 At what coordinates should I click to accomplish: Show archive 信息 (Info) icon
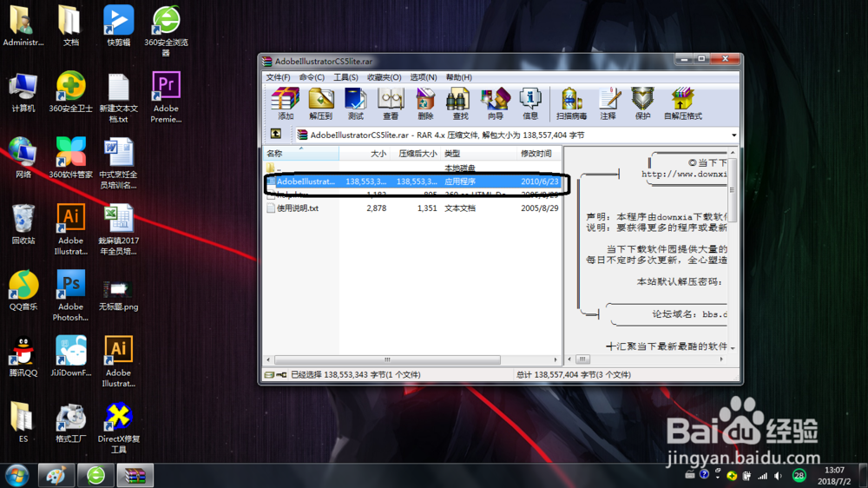530,103
